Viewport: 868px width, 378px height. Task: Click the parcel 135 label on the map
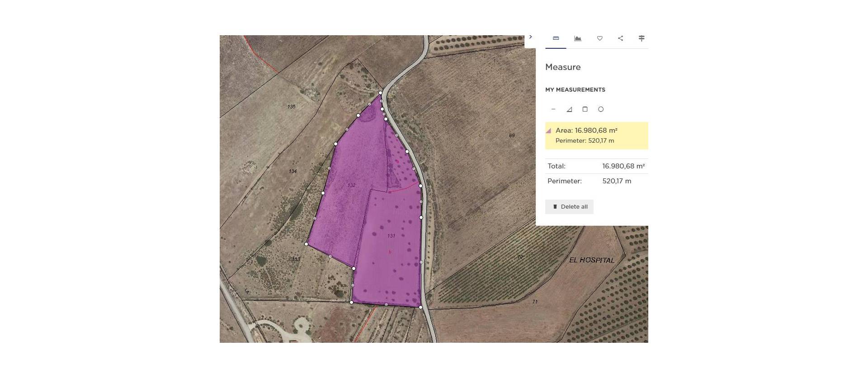point(291,107)
